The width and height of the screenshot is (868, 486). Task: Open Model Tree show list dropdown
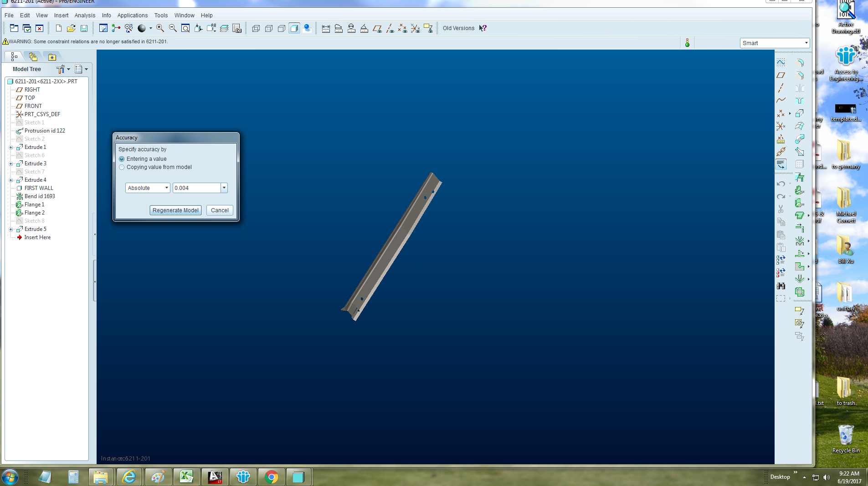pos(81,69)
